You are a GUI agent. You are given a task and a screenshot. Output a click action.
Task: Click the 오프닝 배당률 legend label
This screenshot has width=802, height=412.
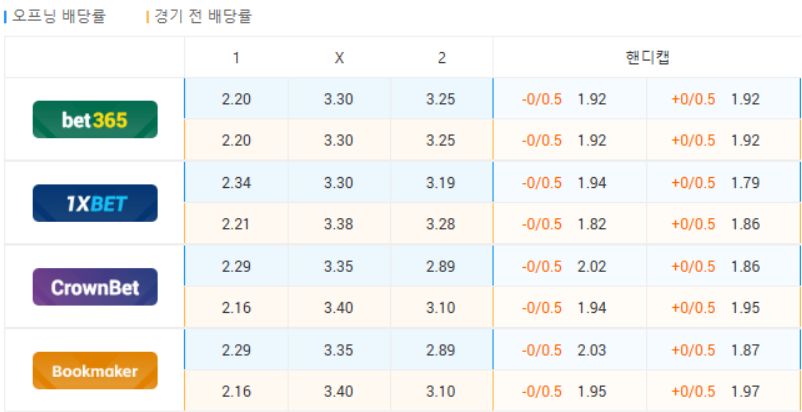coord(59,17)
